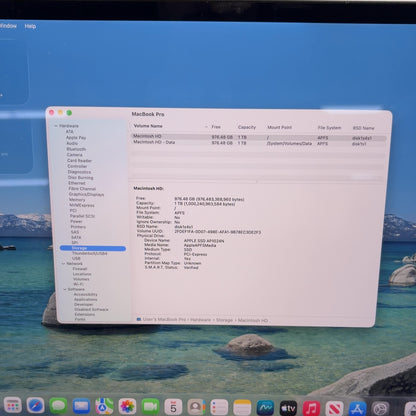Open Launchpad in the Dock

[13, 405]
